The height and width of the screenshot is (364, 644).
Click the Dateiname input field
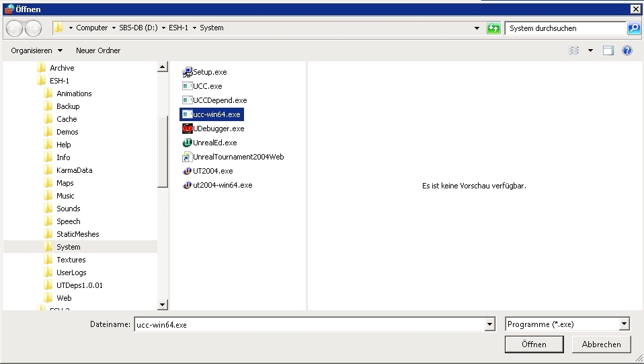coord(310,324)
